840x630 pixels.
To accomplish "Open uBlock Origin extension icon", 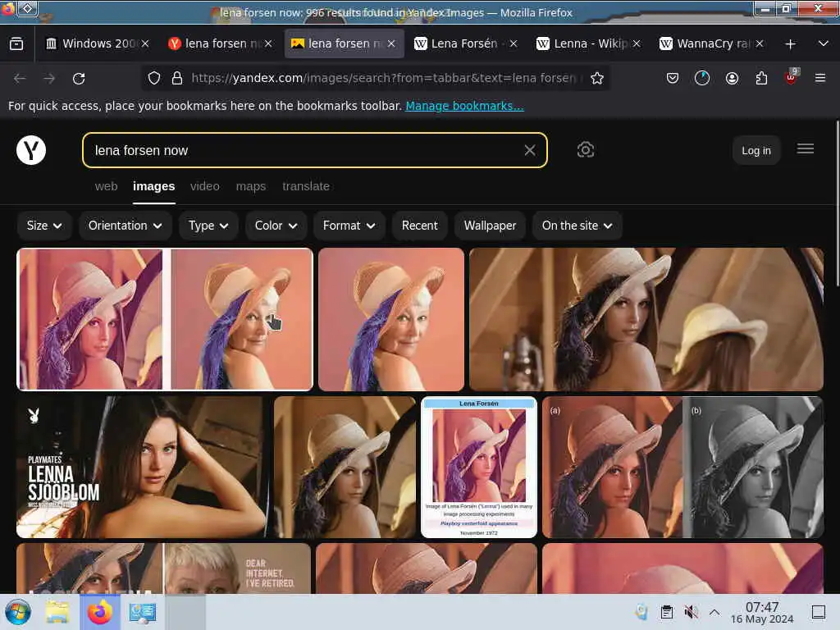I will coord(792,77).
